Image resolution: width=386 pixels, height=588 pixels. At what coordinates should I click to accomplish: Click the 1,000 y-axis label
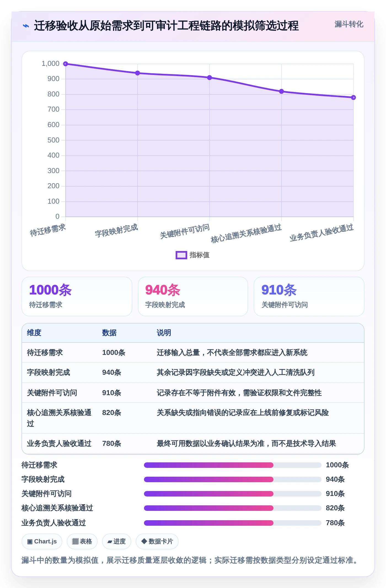pos(50,64)
